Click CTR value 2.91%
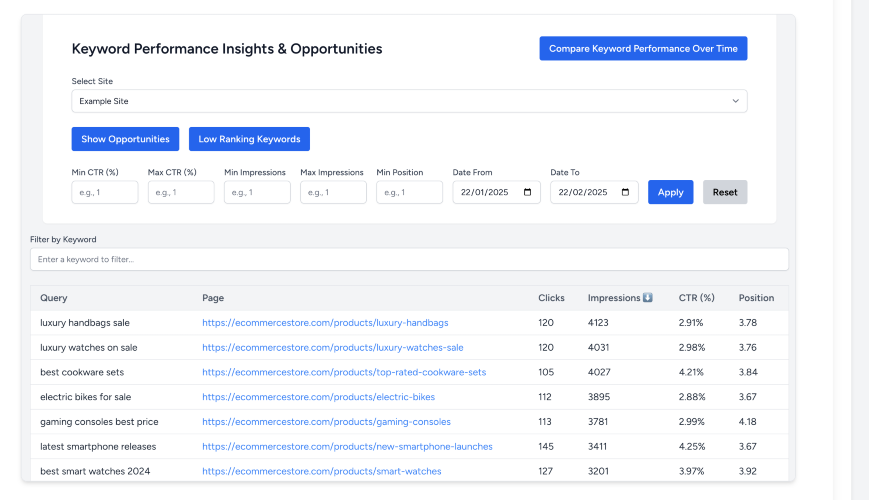This screenshot has height=500, width=869. 691,323
